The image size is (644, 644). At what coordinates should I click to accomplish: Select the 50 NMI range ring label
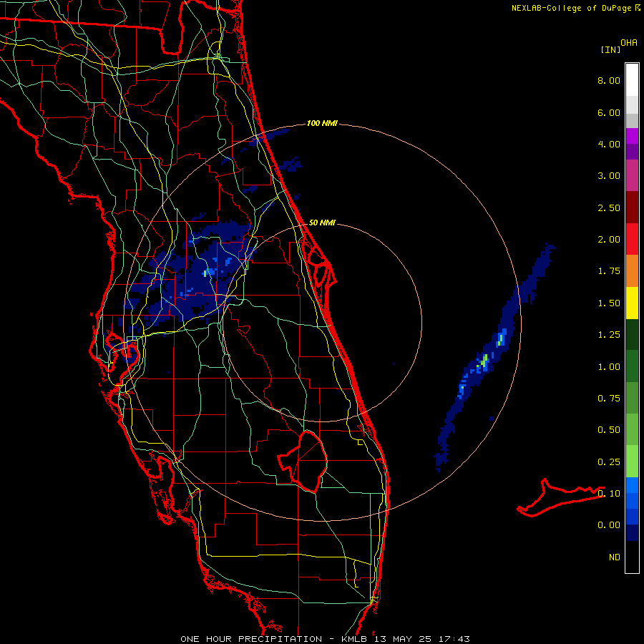pos(322,223)
